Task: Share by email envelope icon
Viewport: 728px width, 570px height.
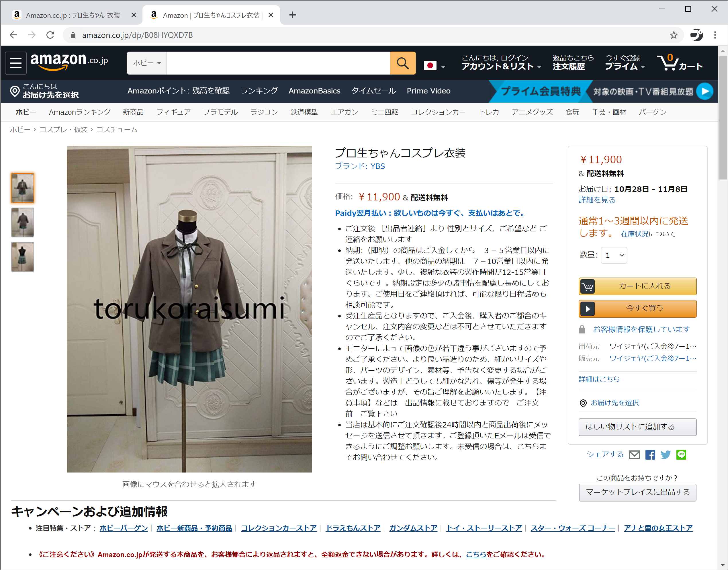Action: 634,454
